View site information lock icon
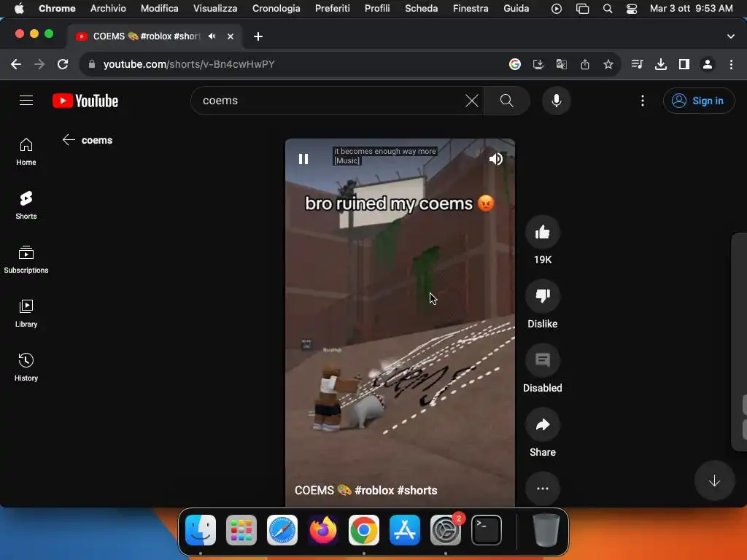Screen dimensions: 747x560 click(91, 64)
